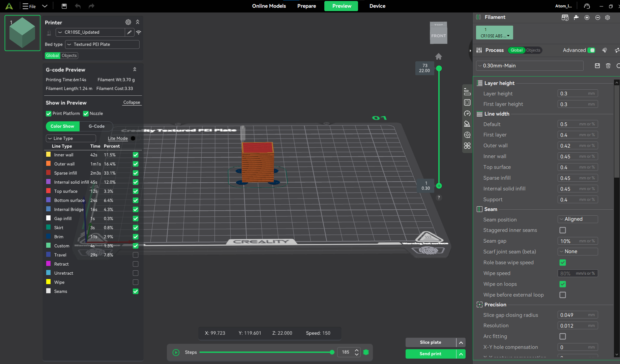This screenshot has width=620, height=364.
Task: Click the headset support icon
Action: tap(587, 6)
